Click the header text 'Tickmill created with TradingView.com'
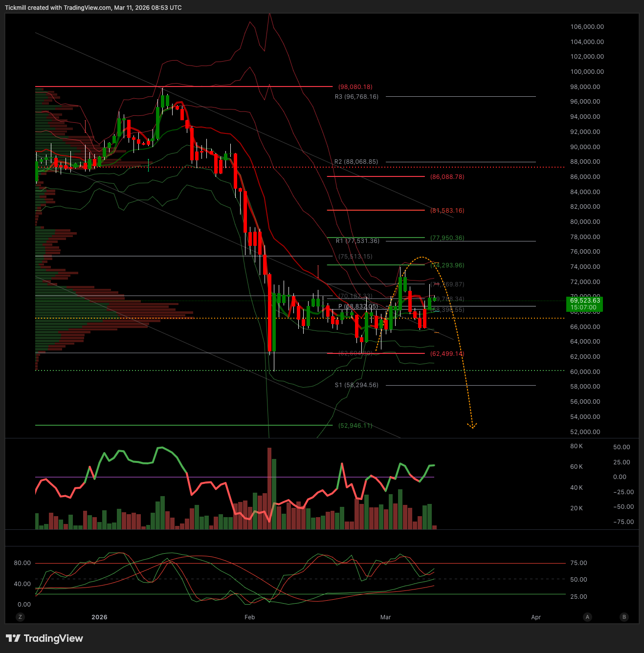Screen dimensions: 644x653 [x=58, y=8]
